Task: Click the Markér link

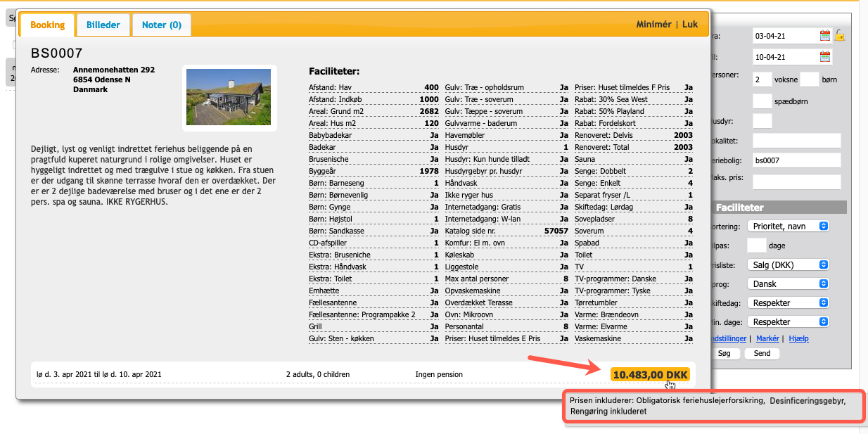Action: point(767,338)
